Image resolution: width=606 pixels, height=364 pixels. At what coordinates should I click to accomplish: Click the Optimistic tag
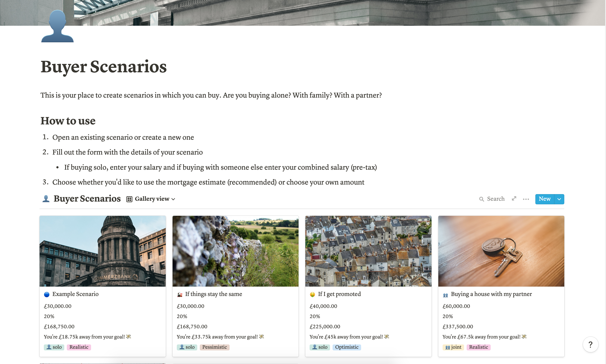(347, 347)
